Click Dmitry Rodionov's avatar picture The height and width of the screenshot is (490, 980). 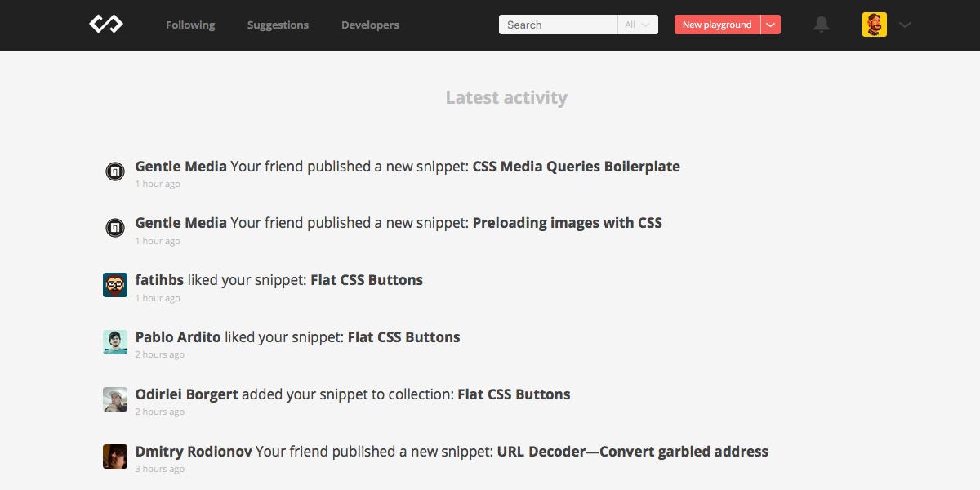[115, 457]
